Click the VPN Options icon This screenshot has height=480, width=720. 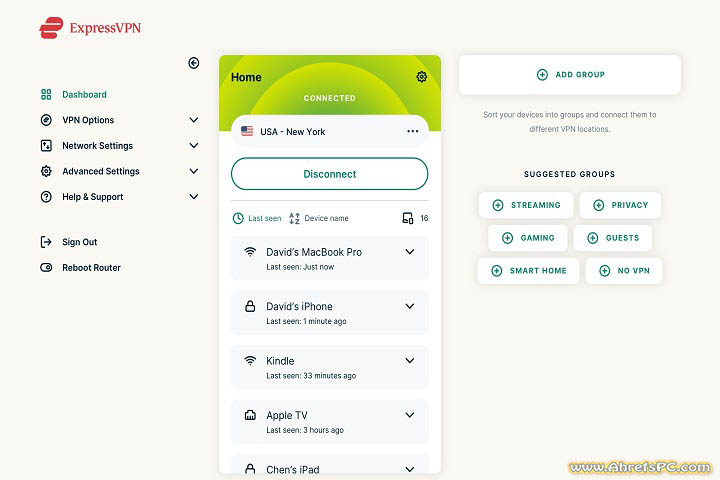tap(46, 120)
